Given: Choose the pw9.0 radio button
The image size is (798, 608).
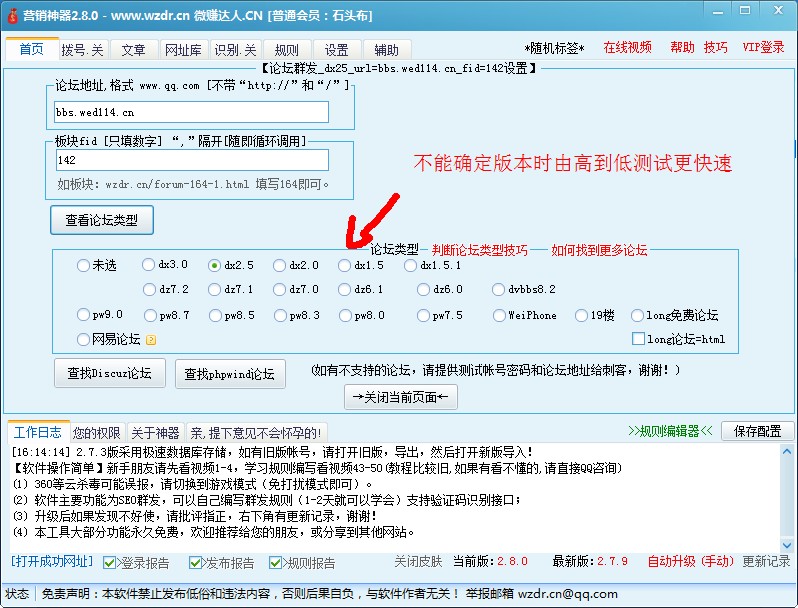Looking at the screenshot, I should pos(100,314).
